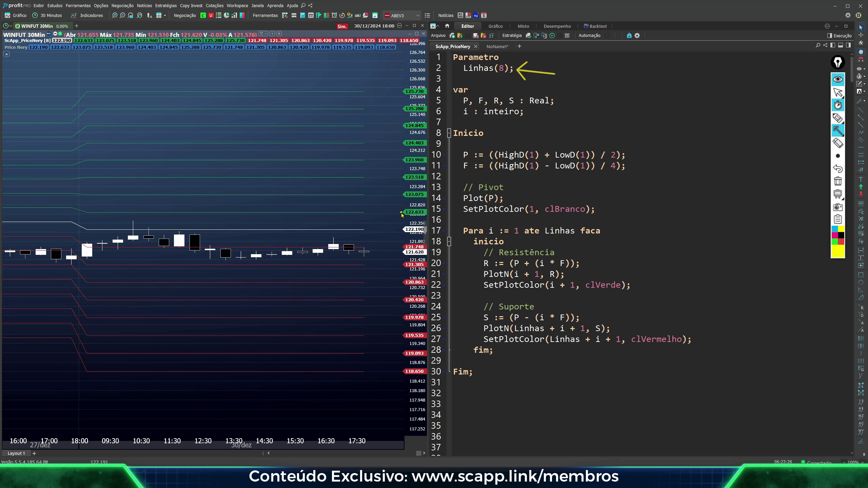Screen dimensions: 868x488
Task: Switch to the Misto tab
Action: (x=523, y=26)
